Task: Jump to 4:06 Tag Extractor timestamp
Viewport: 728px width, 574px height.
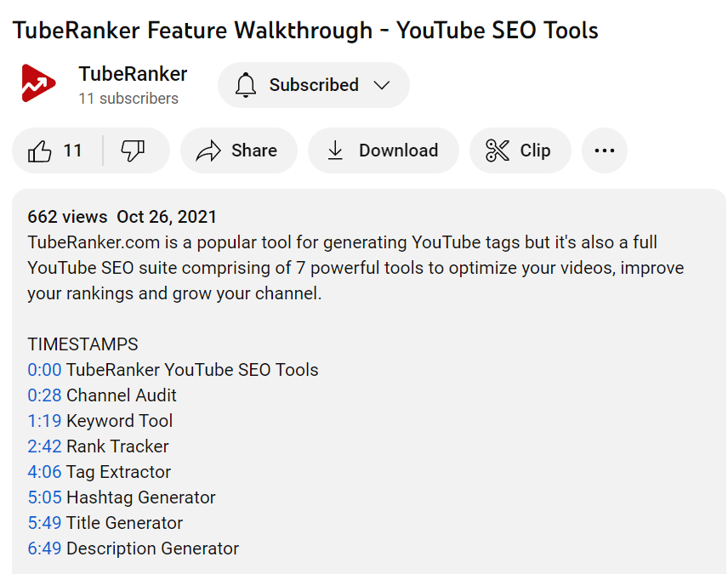Action: point(44,472)
